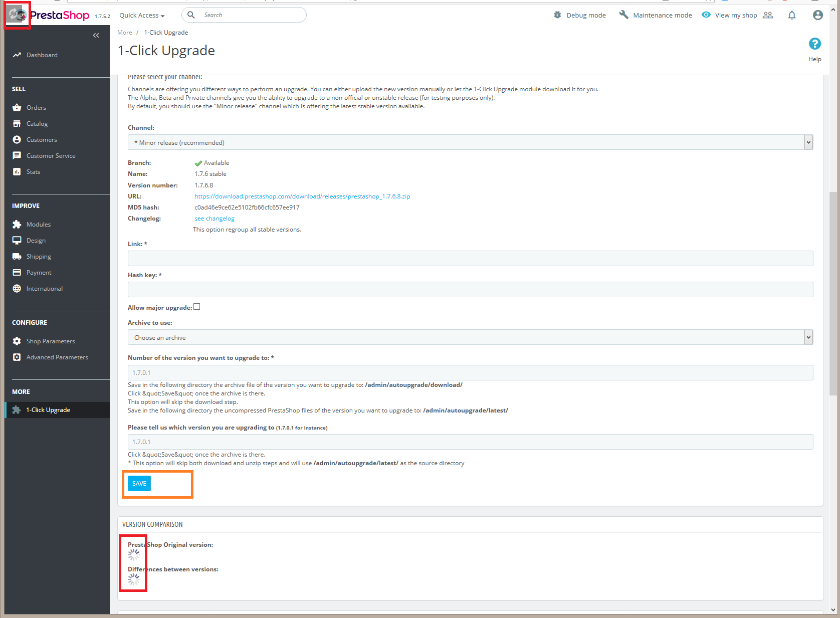Expand the Quick Access menu
Viewport: 840px width, 618px height.
(x=142, y=16)
